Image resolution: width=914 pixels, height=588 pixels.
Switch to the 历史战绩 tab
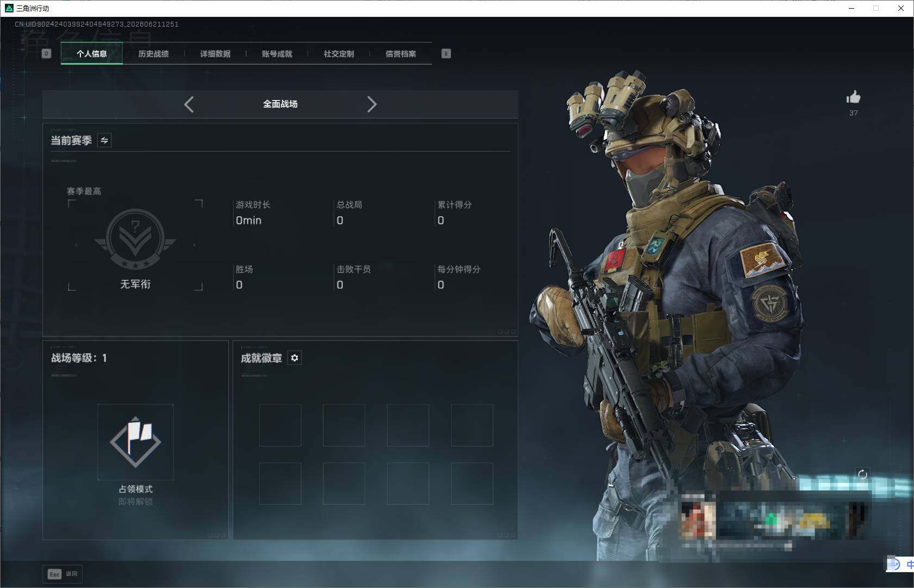click(x=153, y=54)
